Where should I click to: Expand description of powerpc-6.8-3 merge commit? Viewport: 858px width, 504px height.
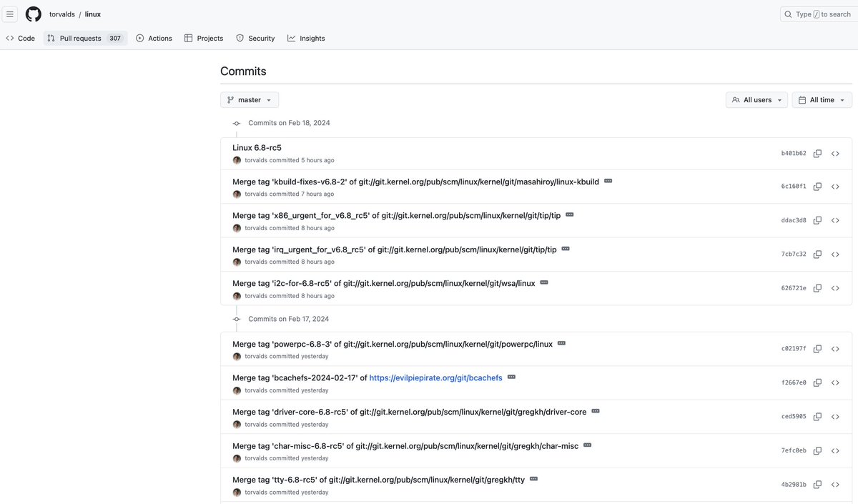point(561,343)
